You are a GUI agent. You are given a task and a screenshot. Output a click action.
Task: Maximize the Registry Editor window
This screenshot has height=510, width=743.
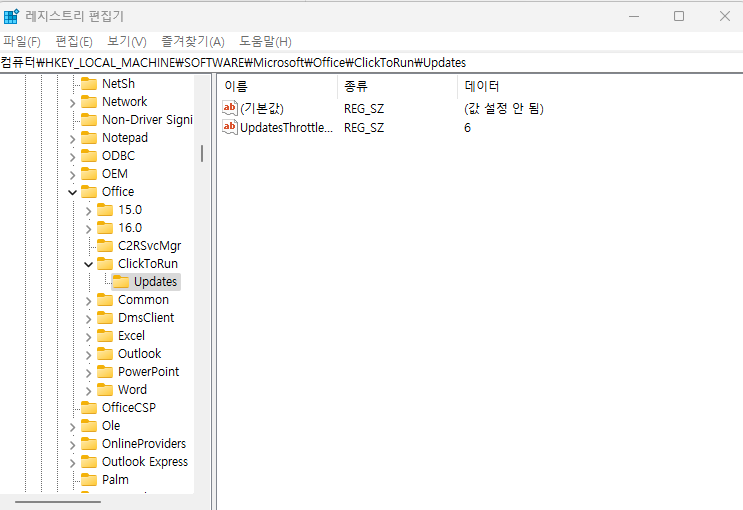pos(679,16)
